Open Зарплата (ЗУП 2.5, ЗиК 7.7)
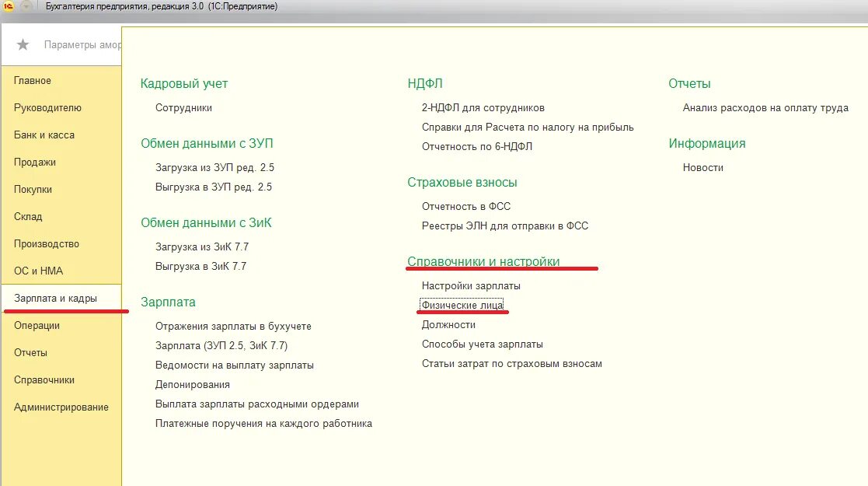868x486 pixels. point(221,345)
